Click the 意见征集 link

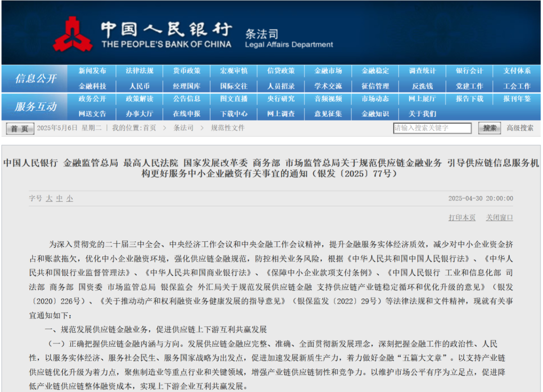(x=328, y=114)
